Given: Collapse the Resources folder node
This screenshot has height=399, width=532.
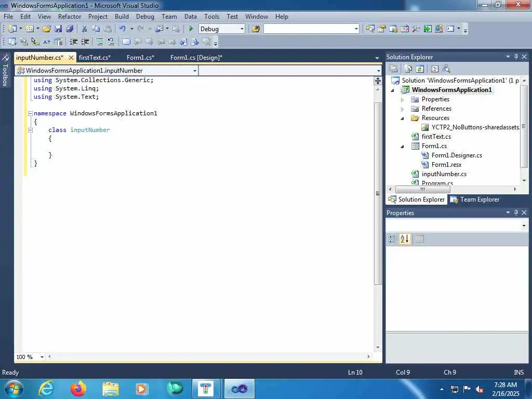Looking at the screenshot, I should 403,118.
